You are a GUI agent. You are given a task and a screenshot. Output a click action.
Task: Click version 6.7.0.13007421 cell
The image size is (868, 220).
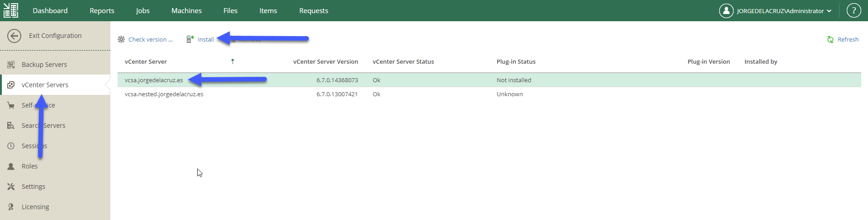pyautogui.click(x=337, y=94)
